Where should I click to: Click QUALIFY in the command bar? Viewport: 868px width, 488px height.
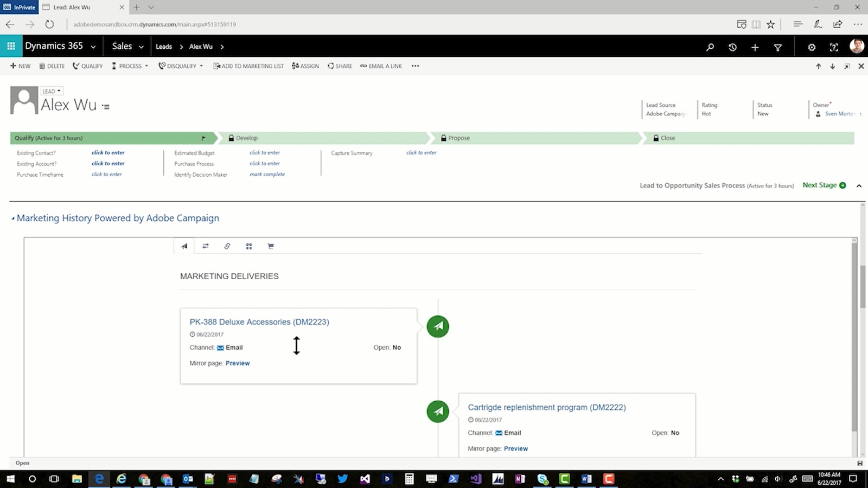[88, 66]
